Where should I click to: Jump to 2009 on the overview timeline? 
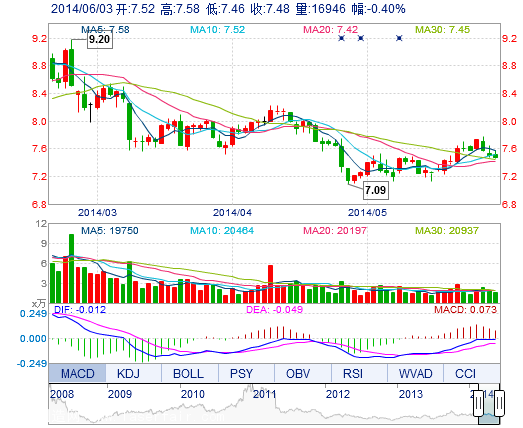pos(120,394)
